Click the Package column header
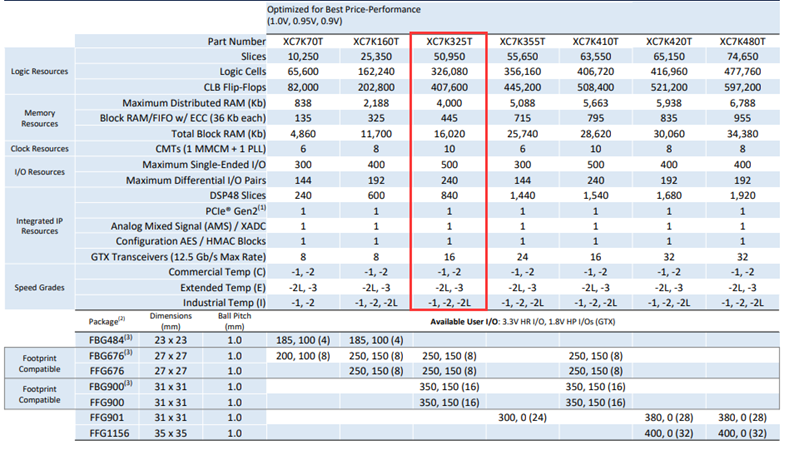Viewport: 789px width, 450px height. pyautogui.click(x=106, y=321)
